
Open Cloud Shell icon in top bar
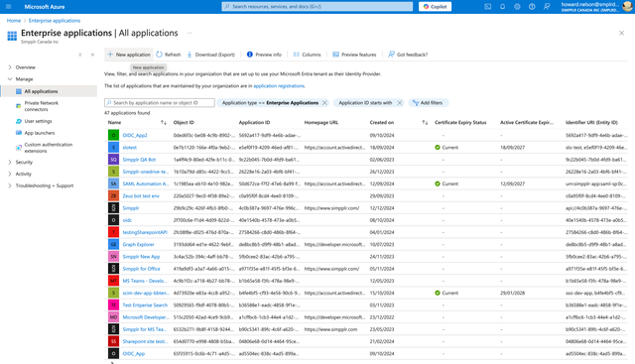point(487,7)
